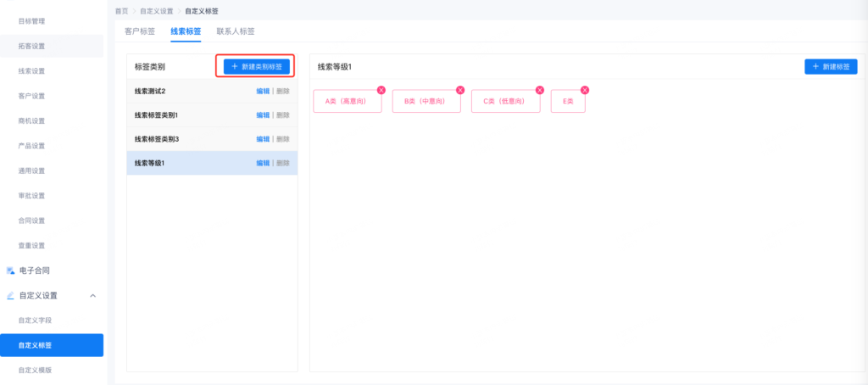
Task: Switch to the 联系人标签 tab
Action: tap(235, 31)
